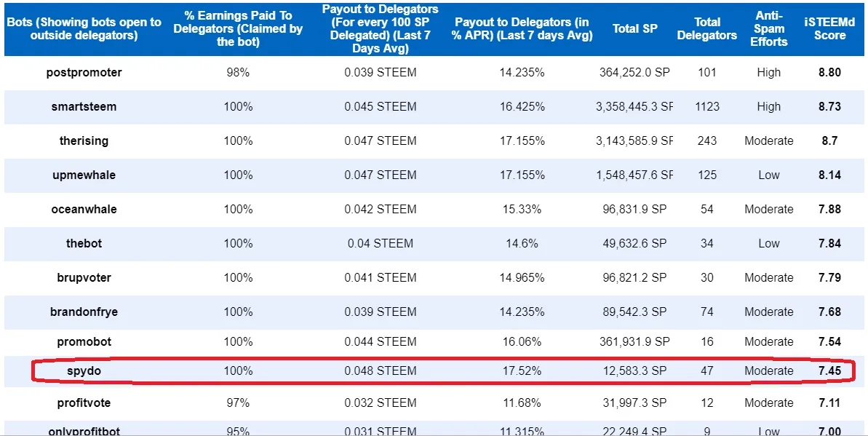This screenshot has width=868, height=436.
Task: Select promobot's 361,931.9 SP value
Action: pyautogui.click(x=635, y=342)
